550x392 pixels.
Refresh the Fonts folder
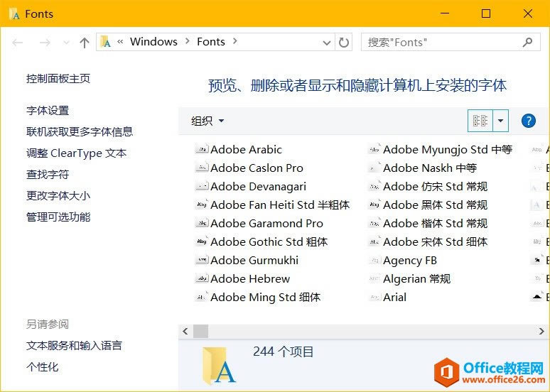pos(344,43)
